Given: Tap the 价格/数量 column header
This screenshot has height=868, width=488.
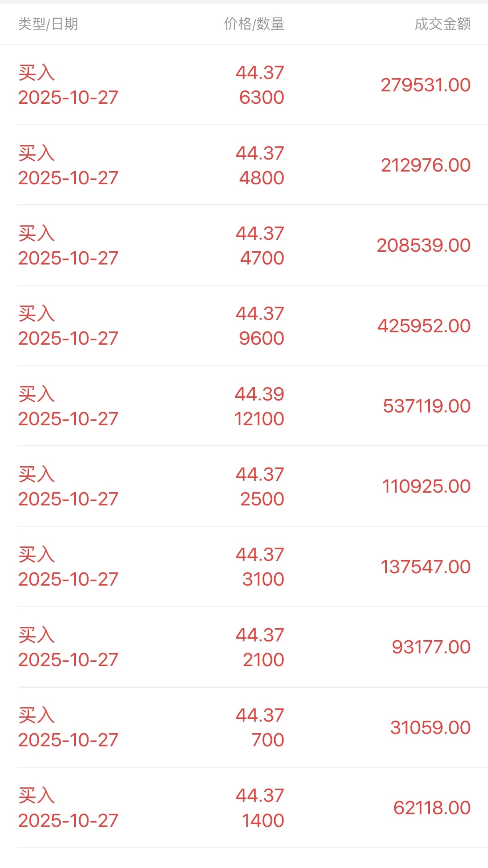Looking at the screenshot, I should click(x=254, y=24).
